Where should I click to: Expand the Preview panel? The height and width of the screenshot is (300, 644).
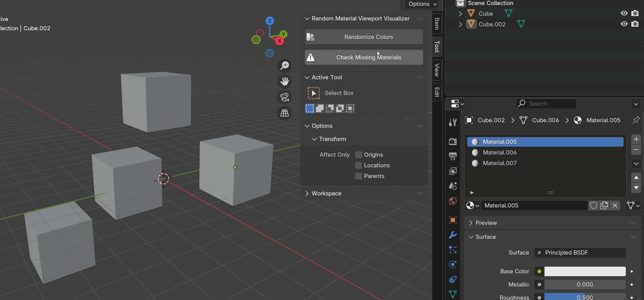pyautogui.click(x=486, y=223)
